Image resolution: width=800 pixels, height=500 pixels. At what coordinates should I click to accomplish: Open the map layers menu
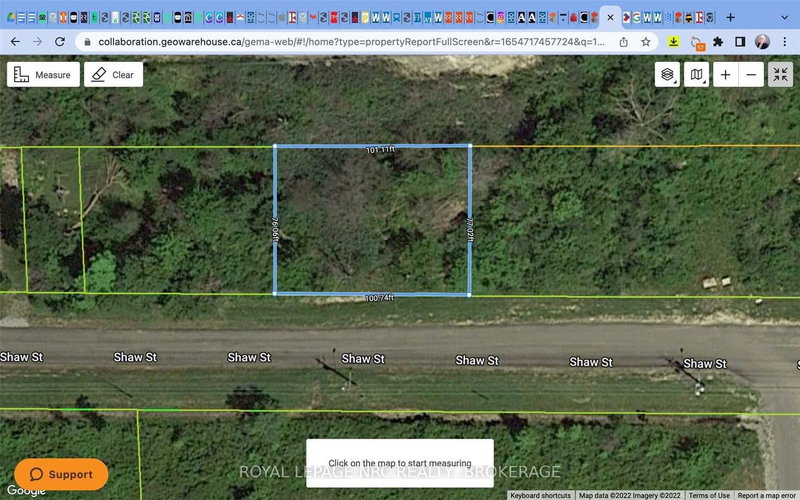click(668, 75)
